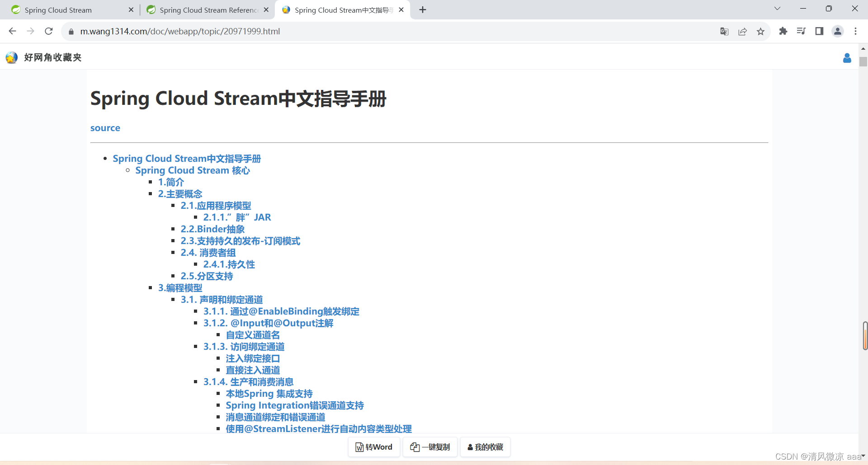This screenshot has width=868, height=465.
Task: Open Spring Cloud Stream中文指导手册 contents link
Action: (x=187, y=159)
